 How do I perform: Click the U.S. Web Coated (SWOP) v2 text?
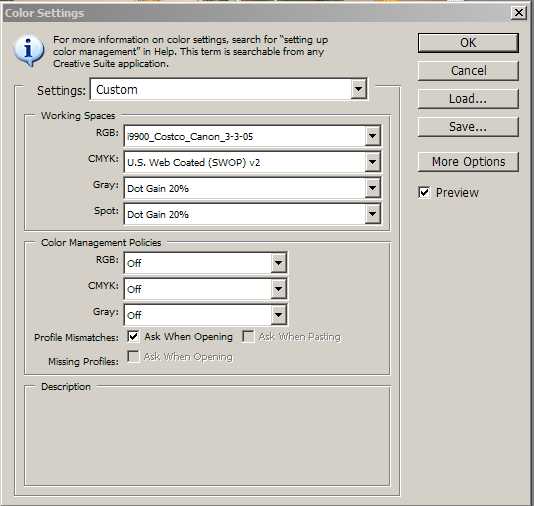(193, 162)
